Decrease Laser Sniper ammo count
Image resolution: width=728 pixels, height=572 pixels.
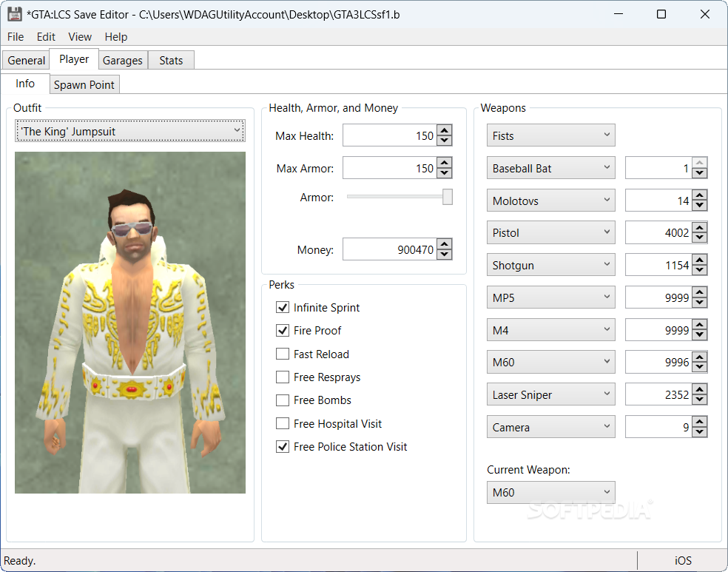(700, 400)
